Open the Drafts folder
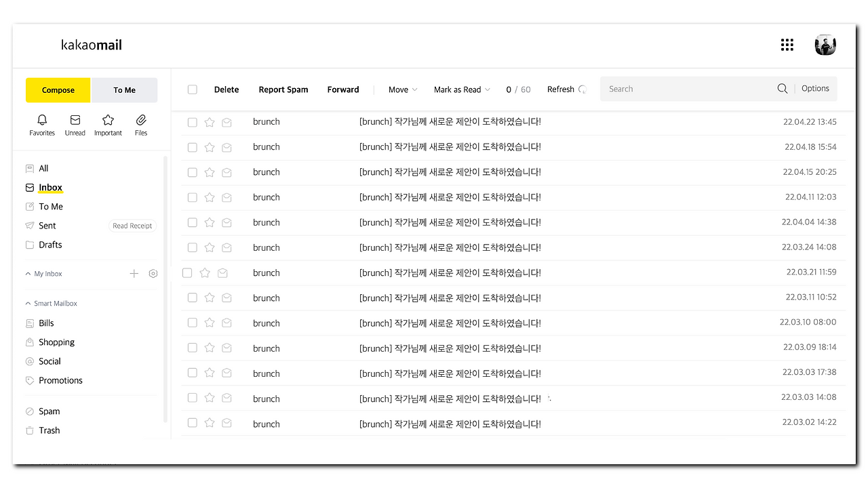 click(50, 245)
